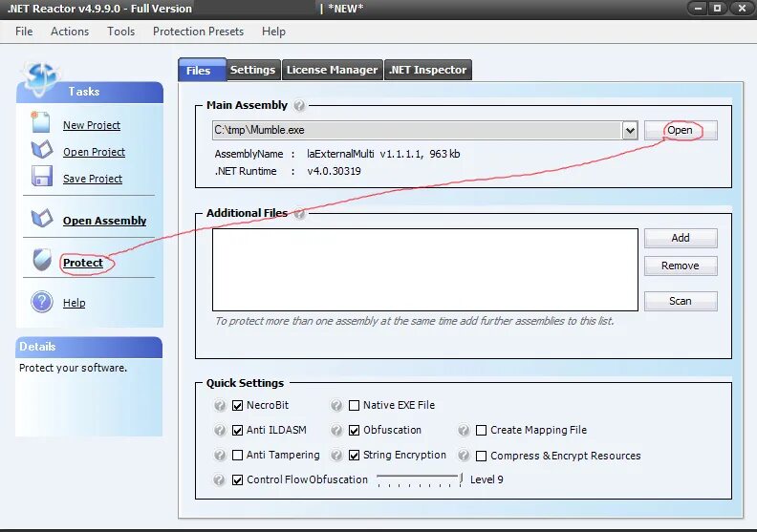
Task: Switch to the Files tab
Action: tap(202, 70)
